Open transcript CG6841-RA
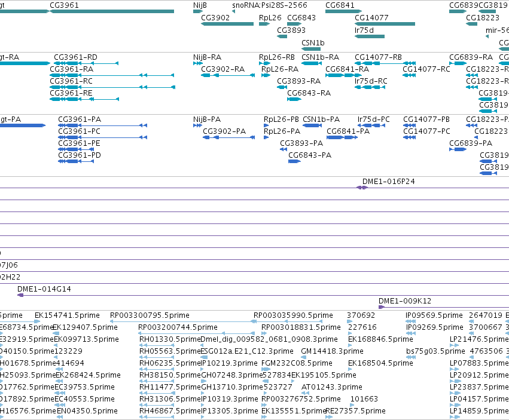 click(348, 69)
